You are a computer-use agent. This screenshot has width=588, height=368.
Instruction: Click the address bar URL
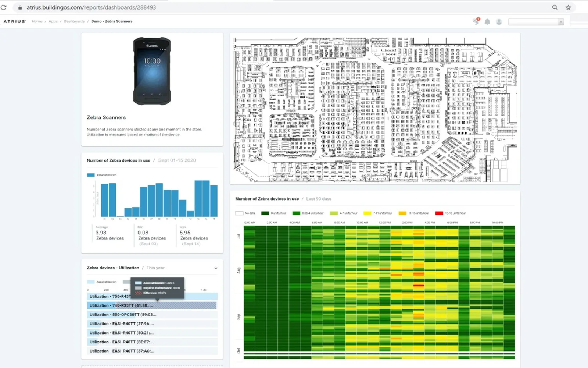pos(91,7)
